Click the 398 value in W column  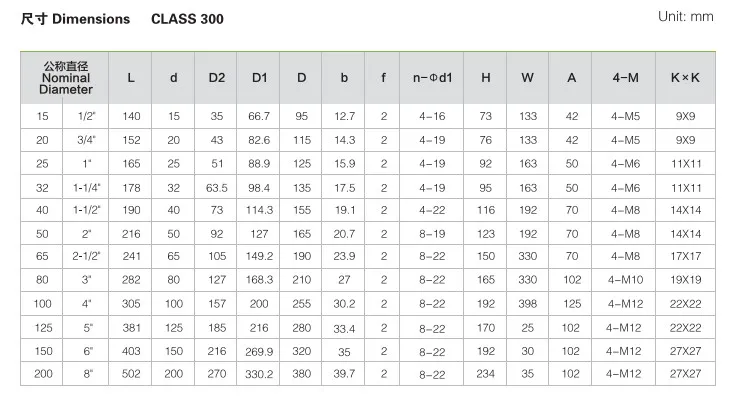pos(528,304)
